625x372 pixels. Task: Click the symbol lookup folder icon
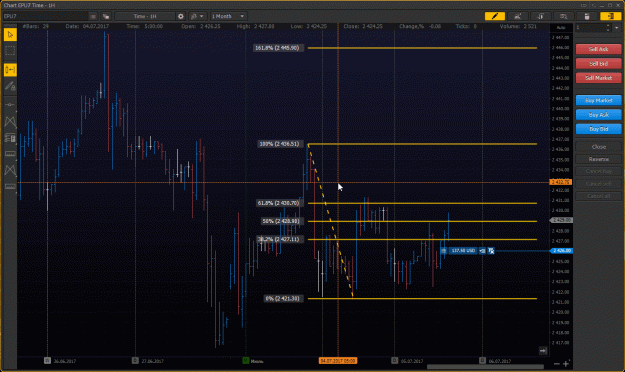(x=106, y=16)
